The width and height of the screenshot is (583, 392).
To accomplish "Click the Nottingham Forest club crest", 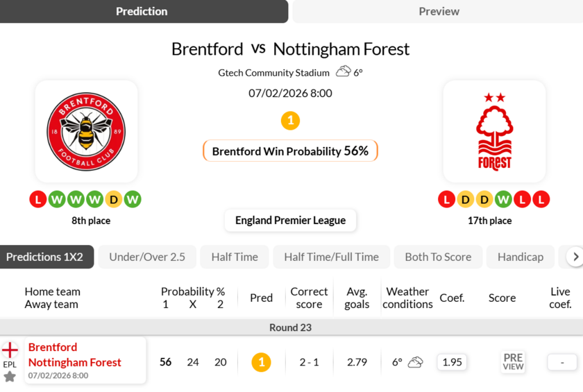I will [x=494, y=131].
